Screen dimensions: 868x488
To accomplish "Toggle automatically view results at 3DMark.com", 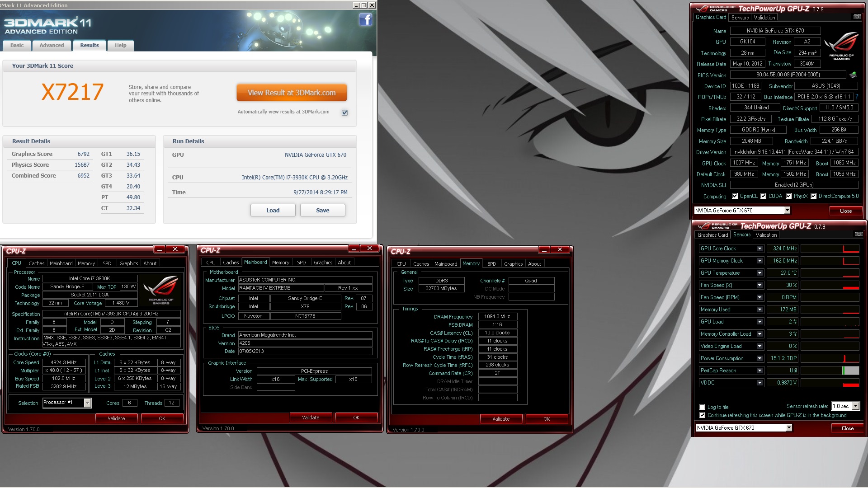I will (x=345, y=113).
